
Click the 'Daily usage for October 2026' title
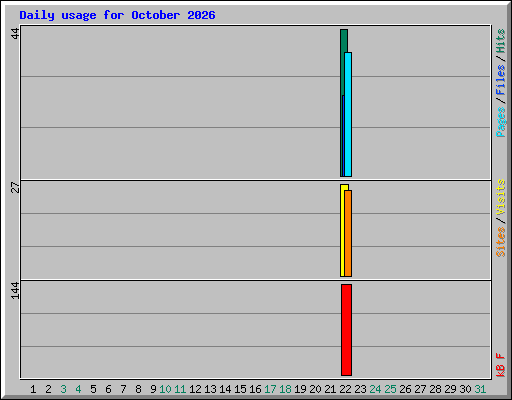[117, 15]
